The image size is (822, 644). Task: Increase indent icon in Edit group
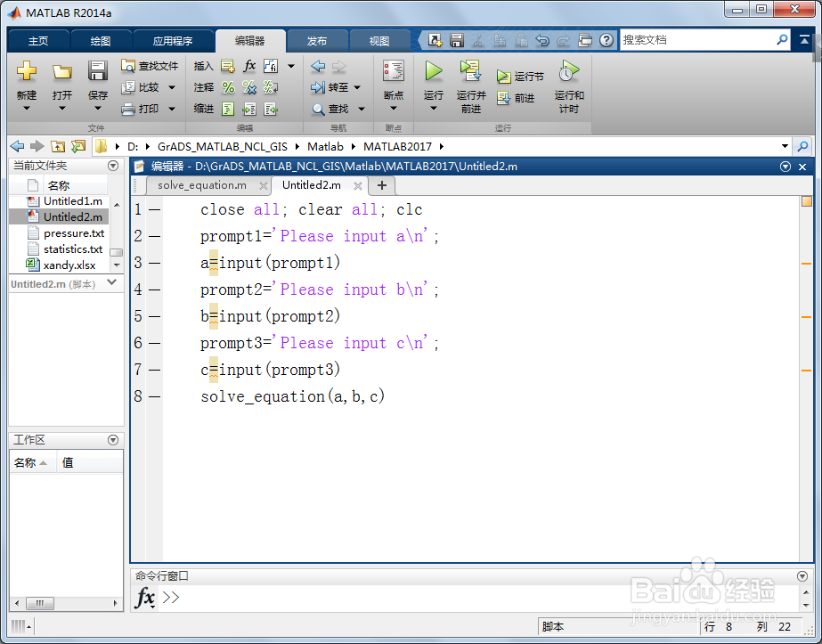point(249,109)
